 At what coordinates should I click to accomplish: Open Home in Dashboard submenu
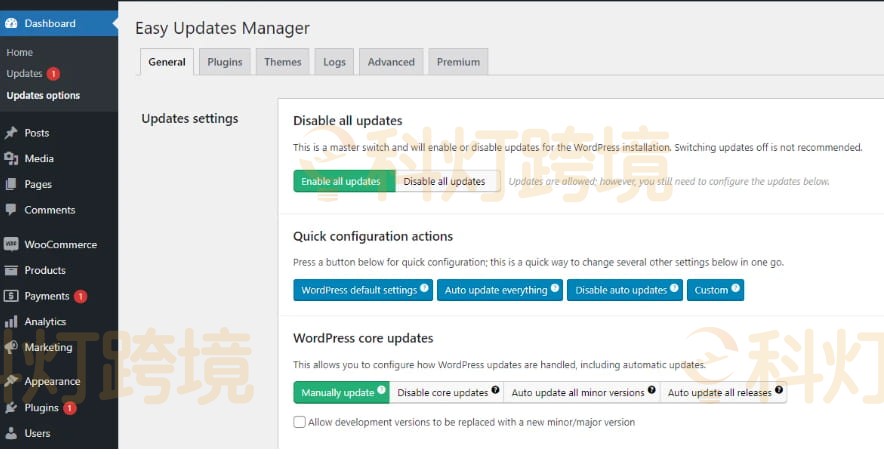tap(20, 52)
